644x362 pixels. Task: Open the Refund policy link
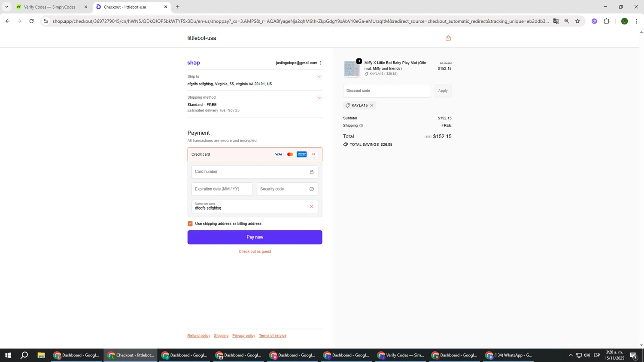pyautogui.click(x=199, y=336)
